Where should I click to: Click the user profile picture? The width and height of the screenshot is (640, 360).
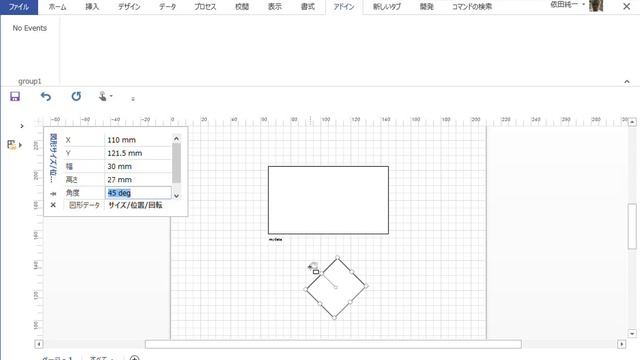tap(596, 6)
